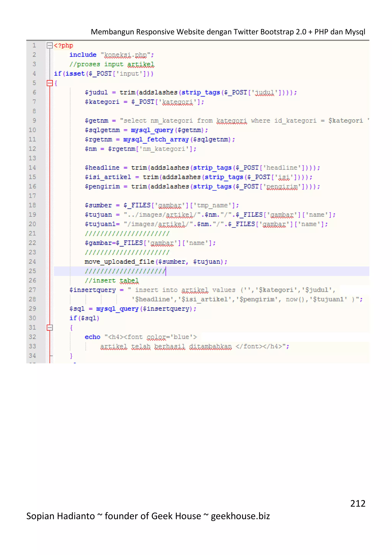Click the artikel telah berhasil ditambahkan line
This screenshot has height=555, width=392.
click(194, 347)
